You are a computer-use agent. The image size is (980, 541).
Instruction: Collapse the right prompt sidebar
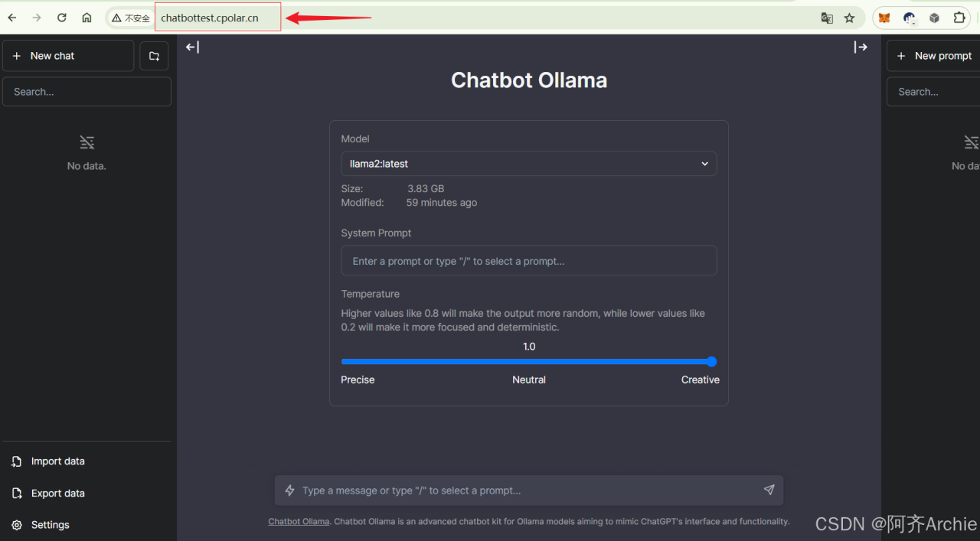861,47
